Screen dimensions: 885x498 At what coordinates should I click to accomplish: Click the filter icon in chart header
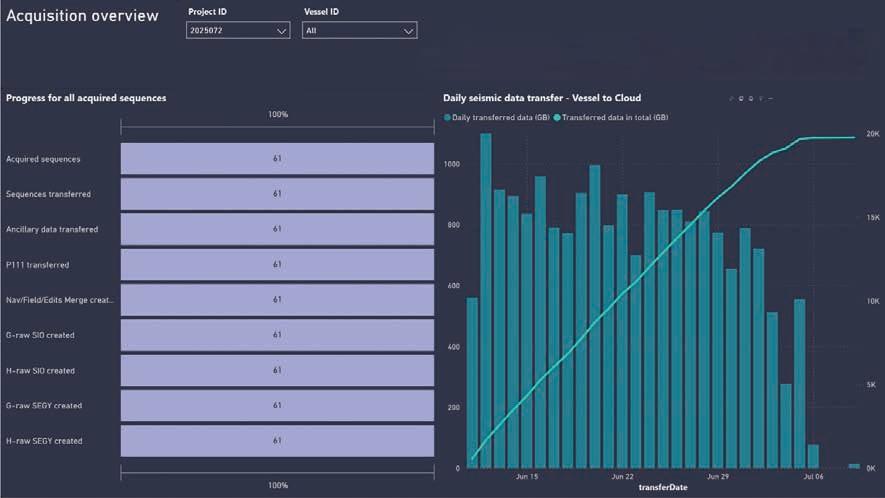click(761, 99)
